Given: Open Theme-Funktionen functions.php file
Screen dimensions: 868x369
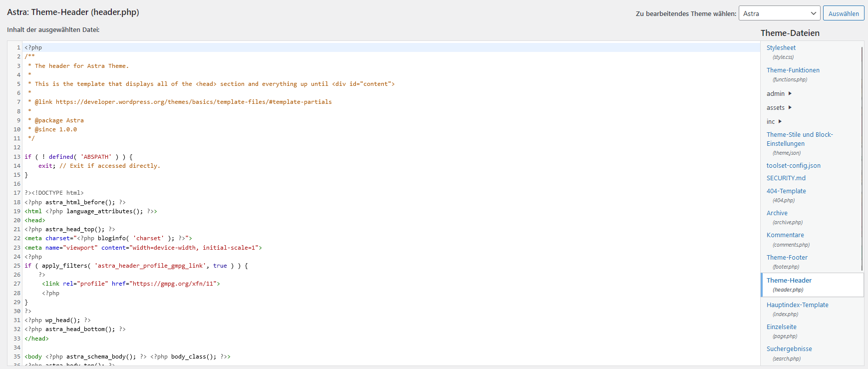Looking at the screenshot, I should click(793, 70).
